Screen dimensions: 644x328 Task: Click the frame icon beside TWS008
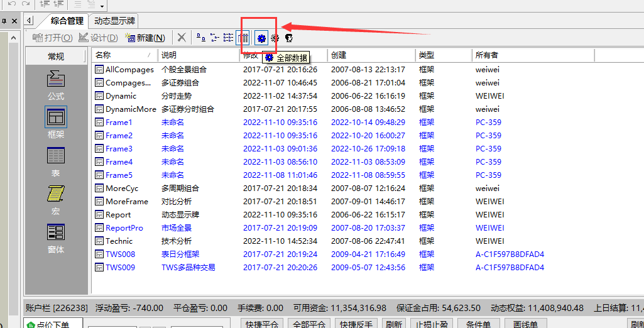coord(99,254)
